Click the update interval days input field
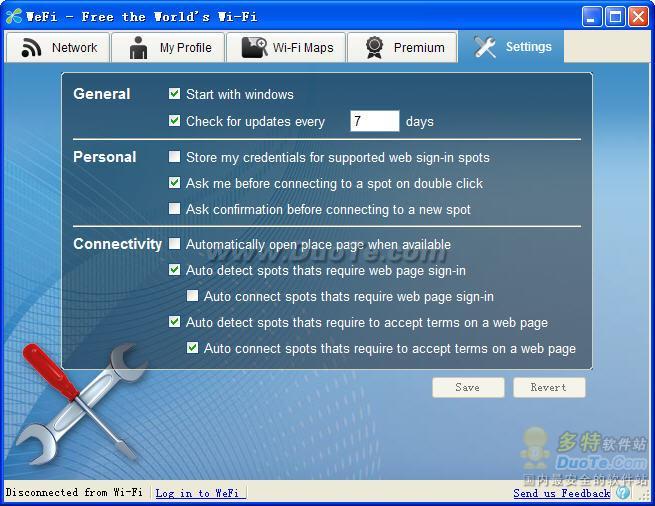This screenshot has width=655, height=506. (x=375, y=121)
